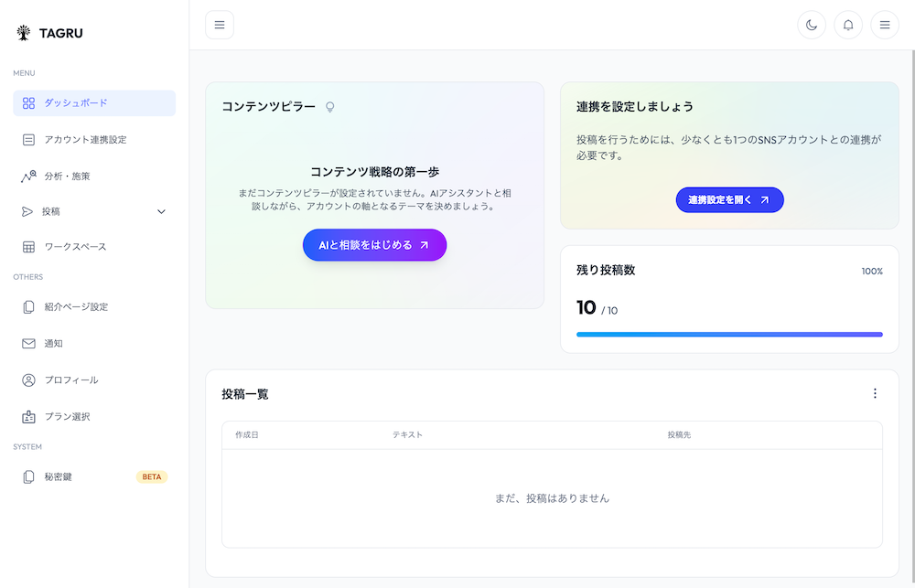Click the hamburger menu icon at top right
Viewport: 915px width, 588px height.
pyautogui.click(x=885, y=25)
